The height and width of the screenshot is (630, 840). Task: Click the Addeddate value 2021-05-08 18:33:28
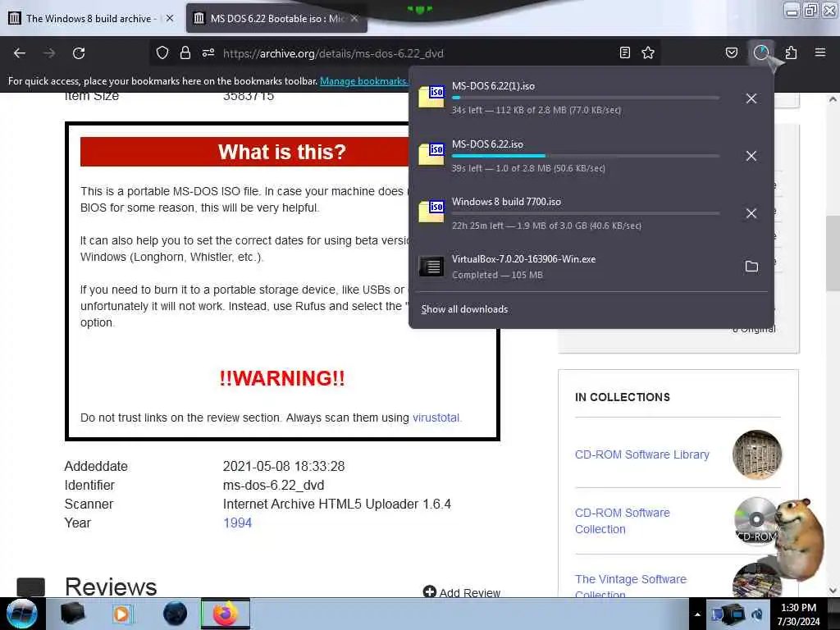283,466
